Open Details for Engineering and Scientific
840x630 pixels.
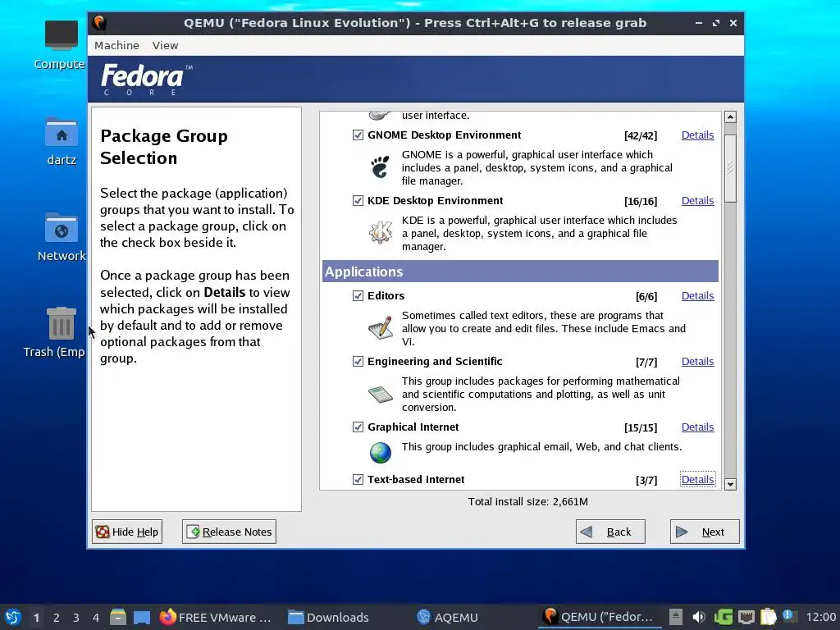tap(697, 362)
